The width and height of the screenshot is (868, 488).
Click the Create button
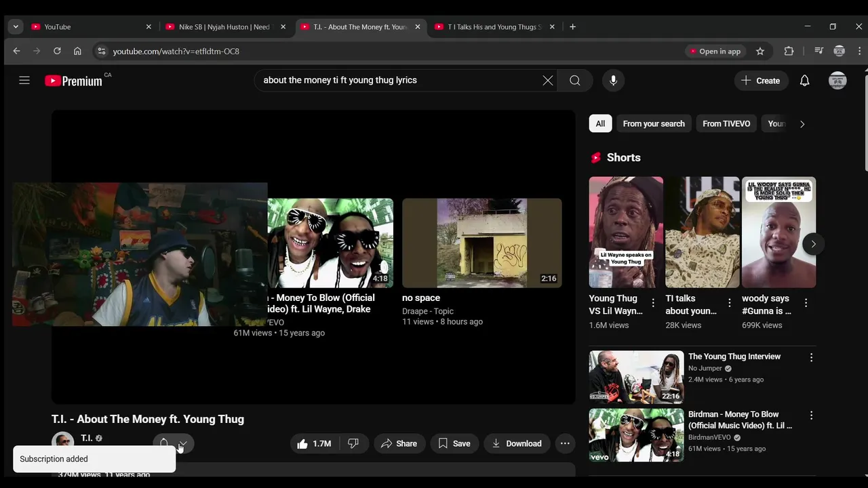[761, 81]
